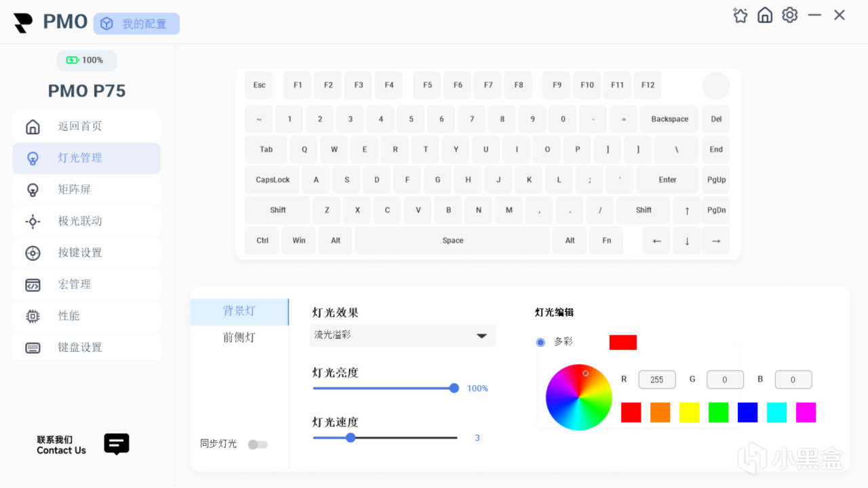Open the Contact Us chat bubble icon
Screen dimensions: 868x488
(x=117, y=444)
